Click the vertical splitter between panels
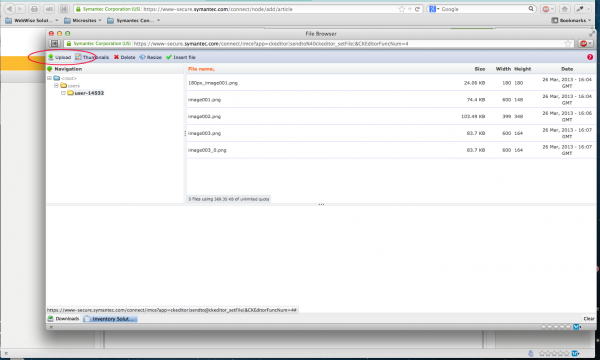 (x=185, y=133)
